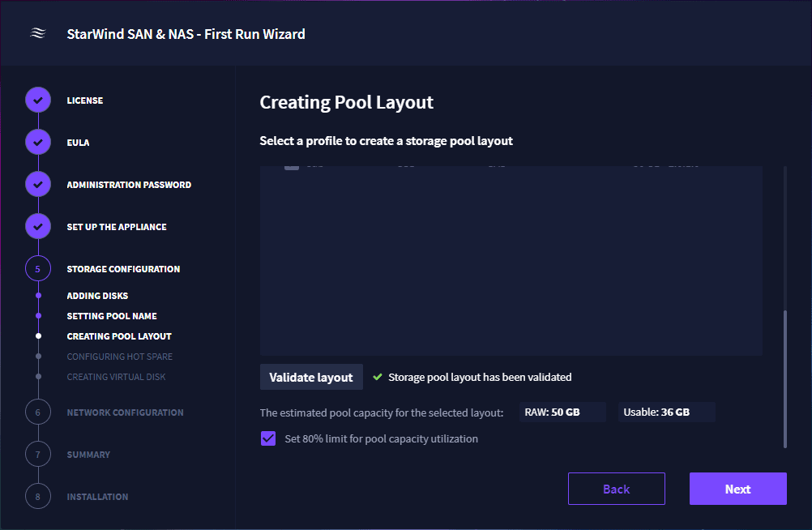Click the 'Creating Pool Layout' heading
812x530 pixels.
(x=347, y=102)
